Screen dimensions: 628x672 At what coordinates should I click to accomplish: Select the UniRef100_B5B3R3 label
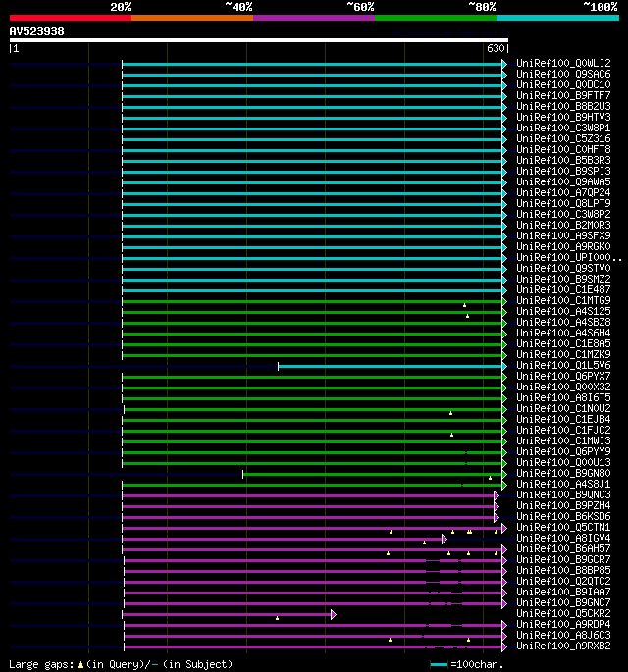pos(563,160)
